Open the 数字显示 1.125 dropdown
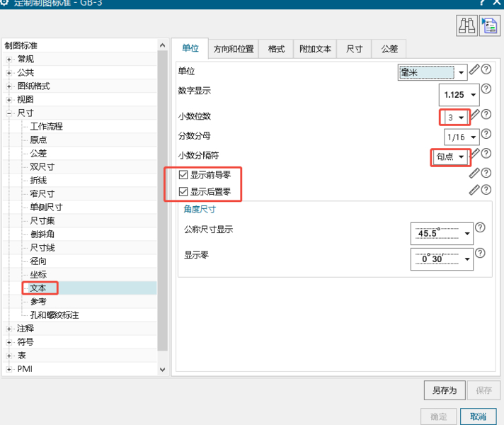The height and width of the screenshot is (425, 504). 459,95
